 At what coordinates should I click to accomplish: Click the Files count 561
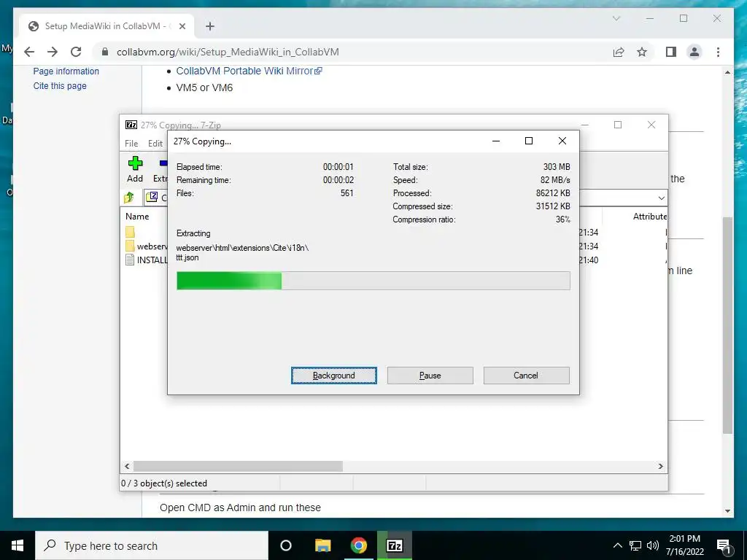347,193
